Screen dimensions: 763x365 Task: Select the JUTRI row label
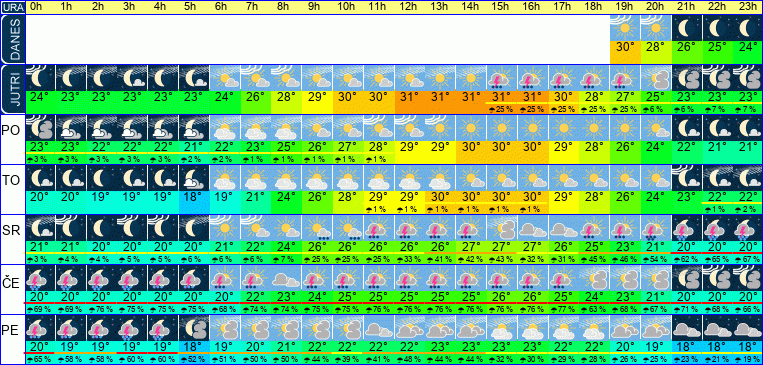pos(12,90)
